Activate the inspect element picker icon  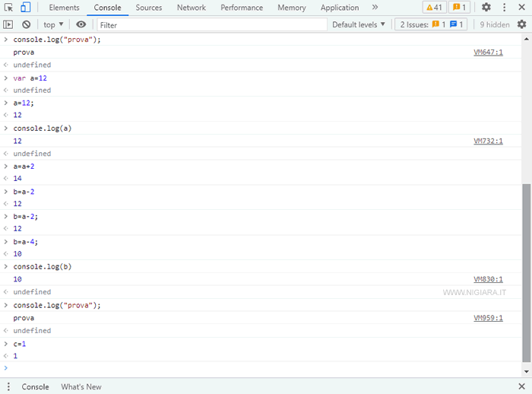(x=9, y=8)
